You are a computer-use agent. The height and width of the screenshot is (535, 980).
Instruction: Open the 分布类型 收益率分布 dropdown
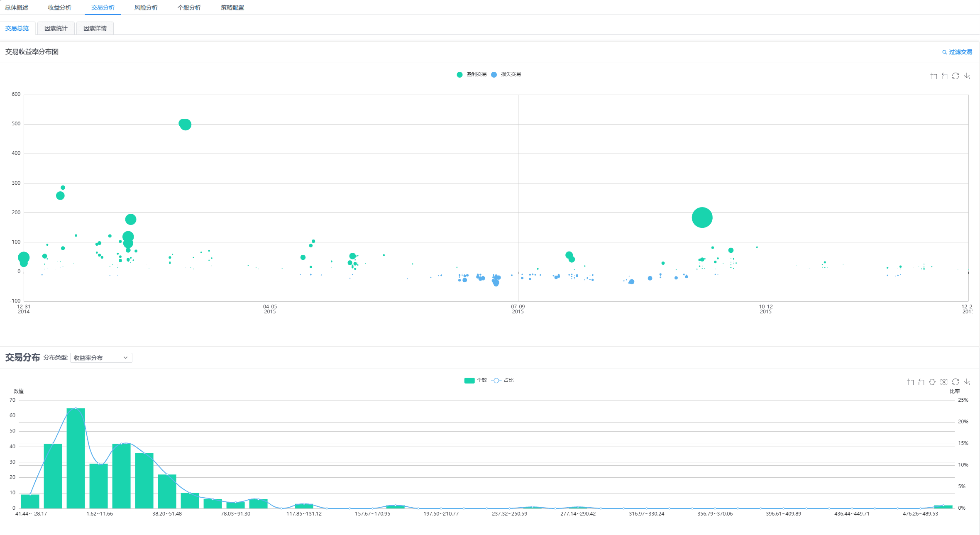click(x=101, y=358)
